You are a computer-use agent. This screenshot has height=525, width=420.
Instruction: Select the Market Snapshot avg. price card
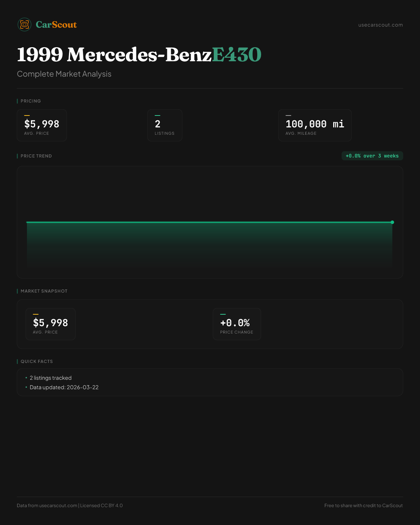(x=50, y=324)
